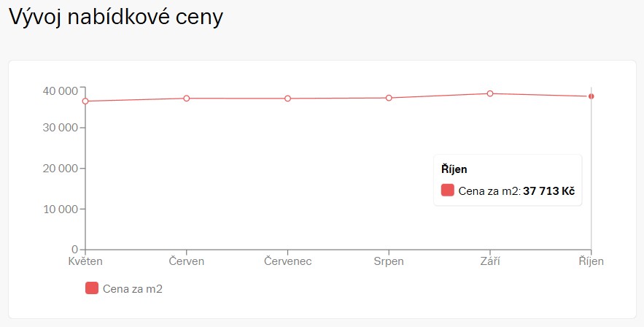
Task: Click the tooltip heading "Říjen"
Action: point(454,169)
